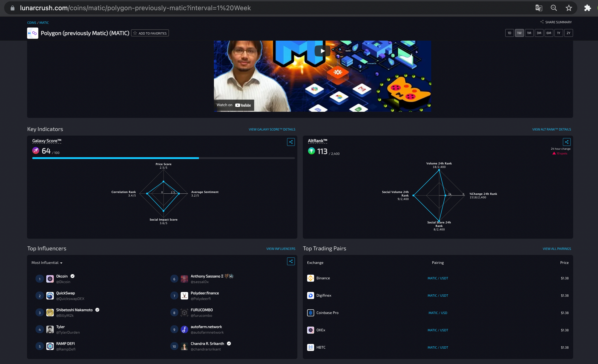Click Digifinex MATIC / USDT pairing
This screenshot has width=598, height=364.
point(438,296)
